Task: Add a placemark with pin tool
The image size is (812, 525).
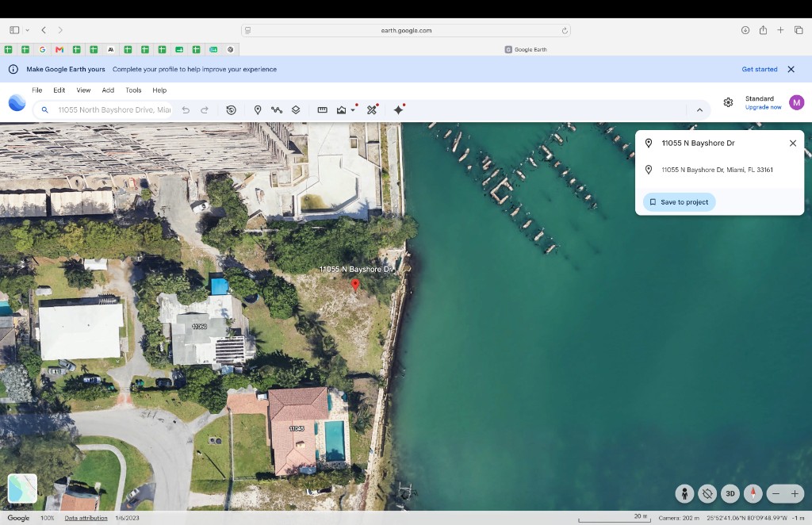Action: [258, 109]
